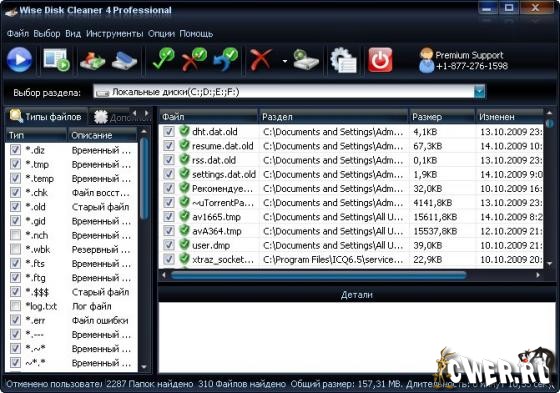560x393 pixels.
Task: Click the right tab-scroll arrow near Дополн
Action: (146, 113)
